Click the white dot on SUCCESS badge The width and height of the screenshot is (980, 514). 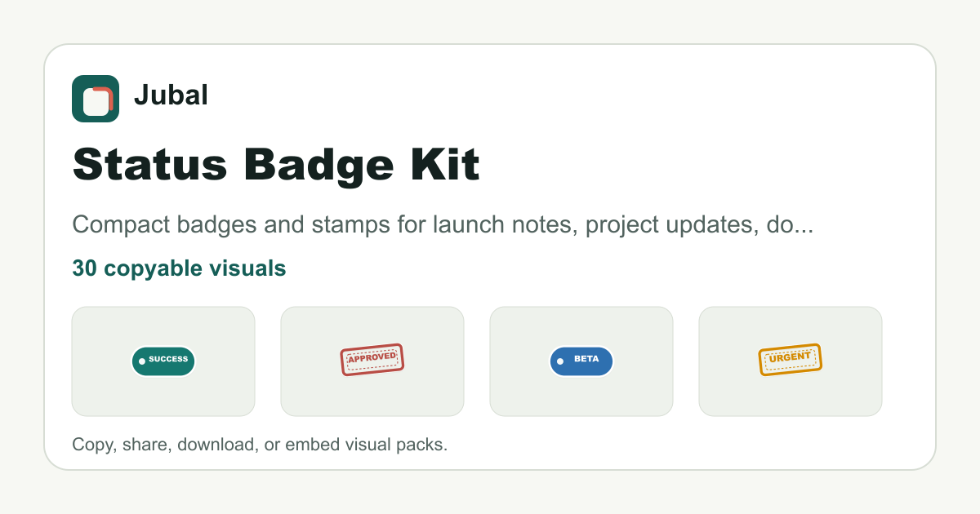point(142,361)
